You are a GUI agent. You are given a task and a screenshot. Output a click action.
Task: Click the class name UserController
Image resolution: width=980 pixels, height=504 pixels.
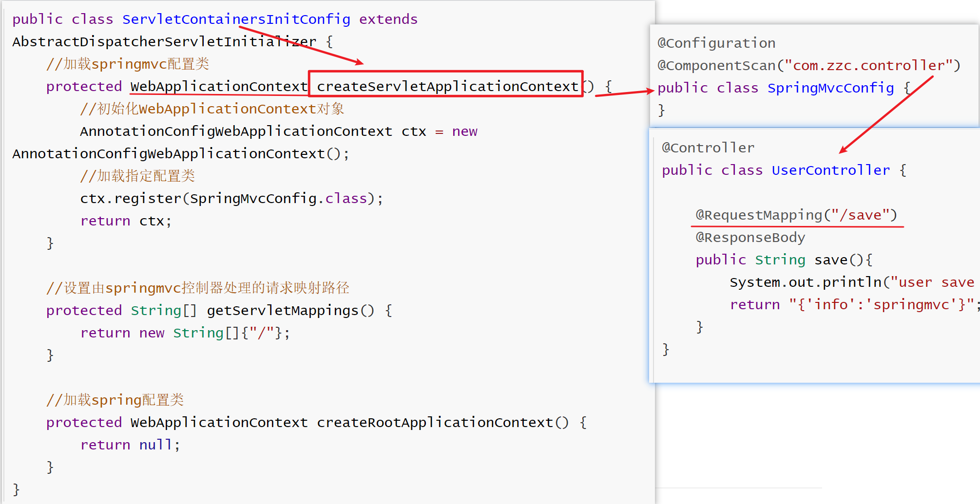tap(830, 170)
